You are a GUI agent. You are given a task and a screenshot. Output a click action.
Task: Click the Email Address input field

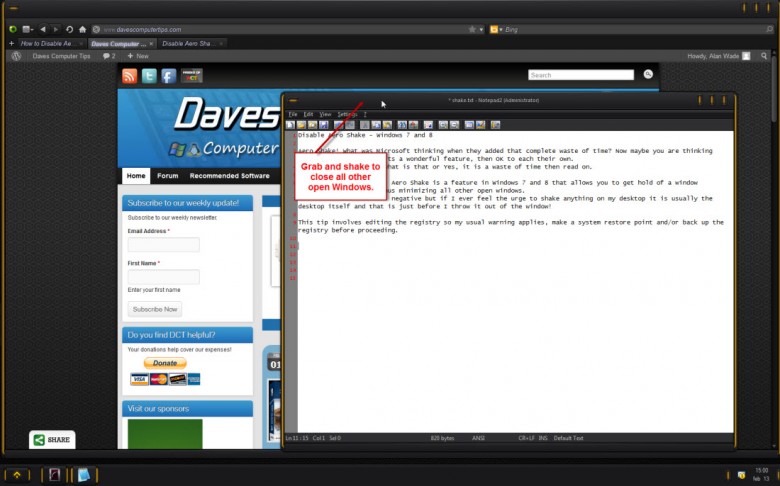tap(164, 245)
